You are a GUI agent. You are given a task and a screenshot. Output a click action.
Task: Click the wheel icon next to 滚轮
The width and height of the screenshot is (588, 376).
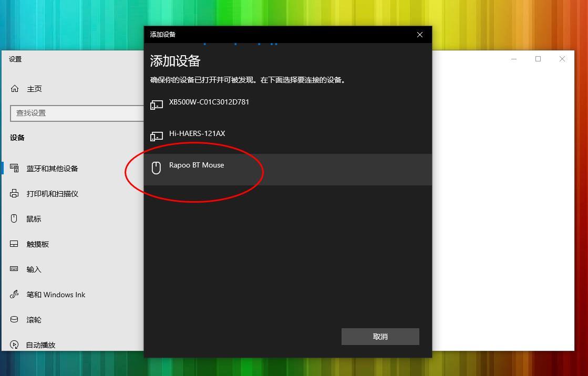click(14, 319)
